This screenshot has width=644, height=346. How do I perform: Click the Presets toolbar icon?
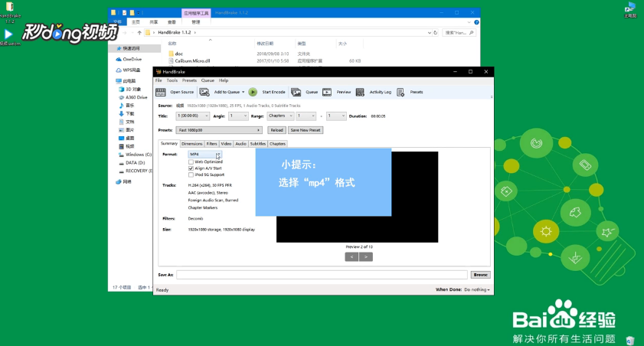pos(400,93)
